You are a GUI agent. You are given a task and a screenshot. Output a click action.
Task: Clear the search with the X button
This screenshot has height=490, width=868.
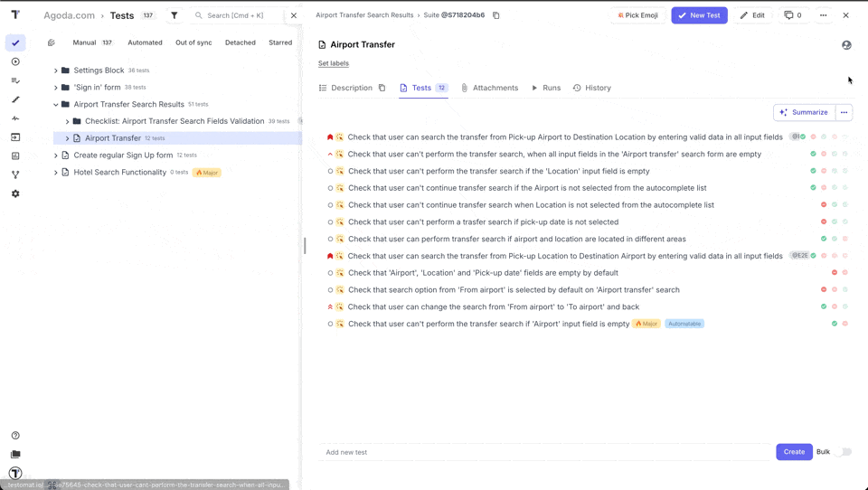coord(294,15)
